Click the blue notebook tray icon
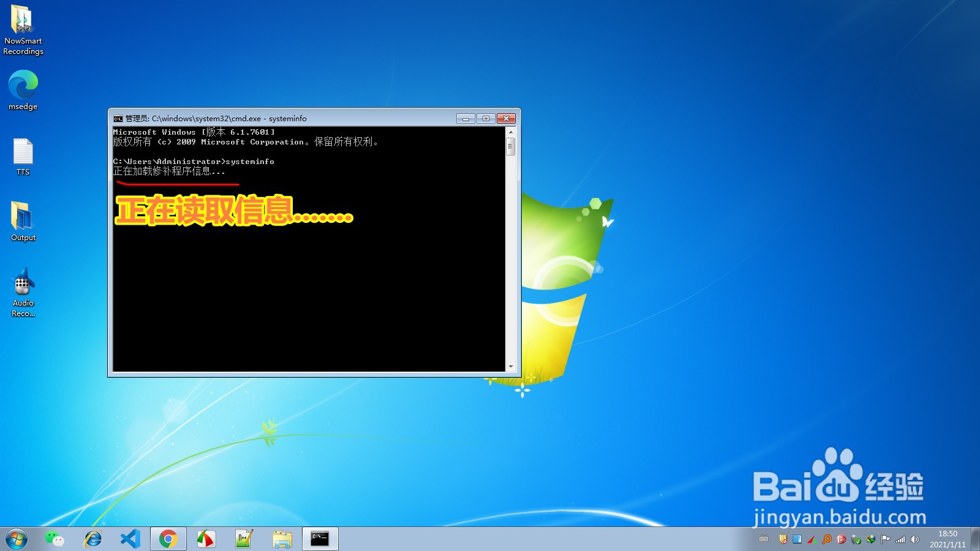This screenshot has height=551, width=980. pos(797,539)
